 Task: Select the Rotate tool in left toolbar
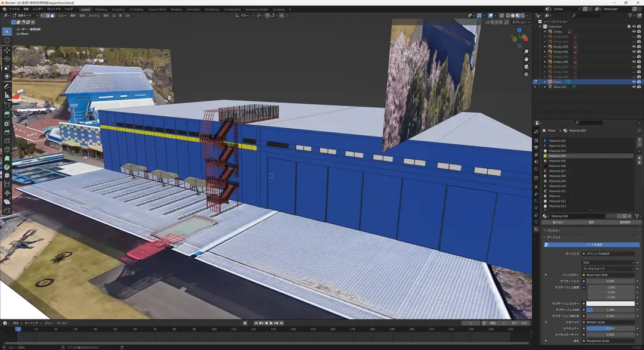click(7, 59)
